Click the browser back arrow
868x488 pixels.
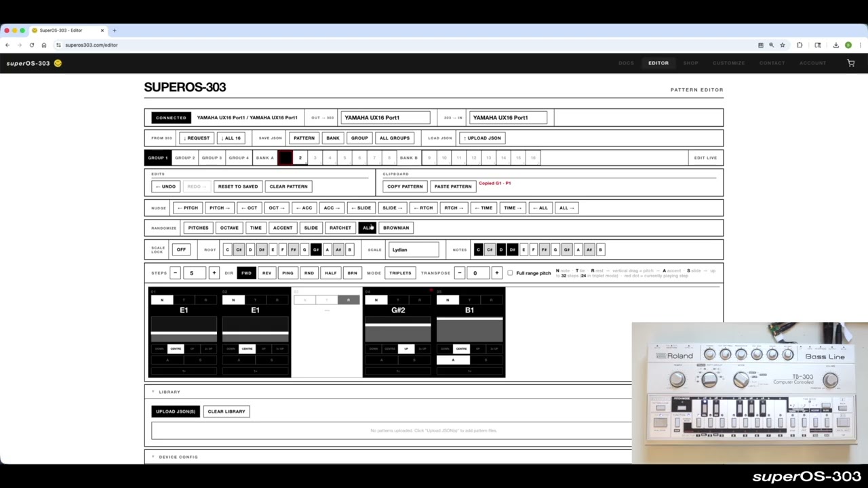tap(7, 45)
